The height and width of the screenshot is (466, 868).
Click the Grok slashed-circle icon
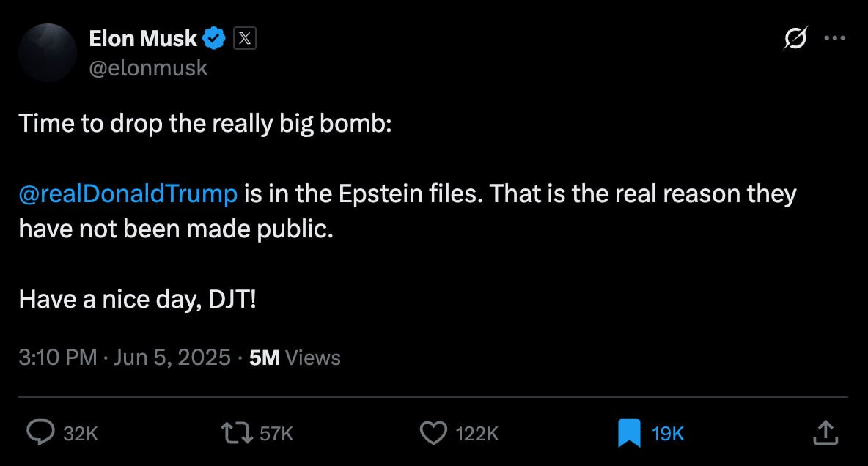coord(795,39)
